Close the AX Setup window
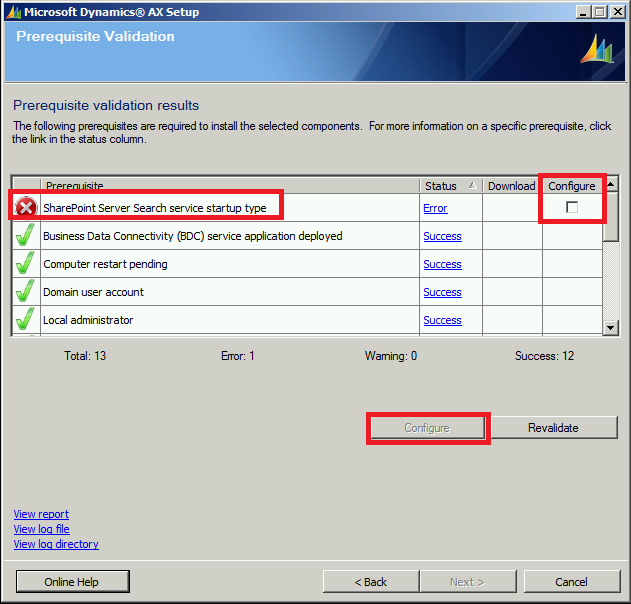 pyautogui.click(x=618, y=12)
